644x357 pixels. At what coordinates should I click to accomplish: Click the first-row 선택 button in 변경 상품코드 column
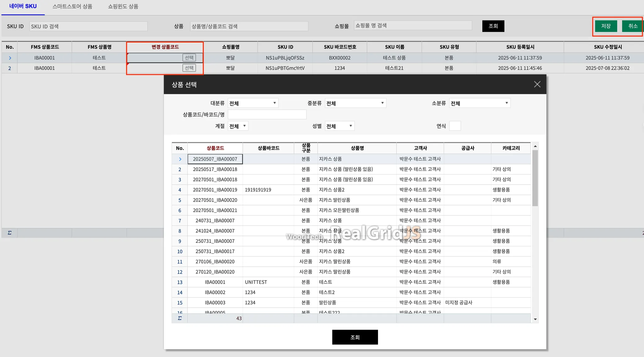pos(189,58)
